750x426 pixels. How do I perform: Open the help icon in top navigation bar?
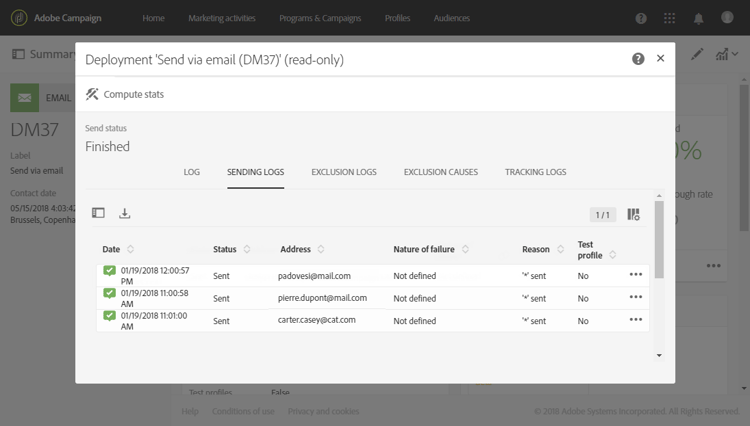click(x=641, y=18)
